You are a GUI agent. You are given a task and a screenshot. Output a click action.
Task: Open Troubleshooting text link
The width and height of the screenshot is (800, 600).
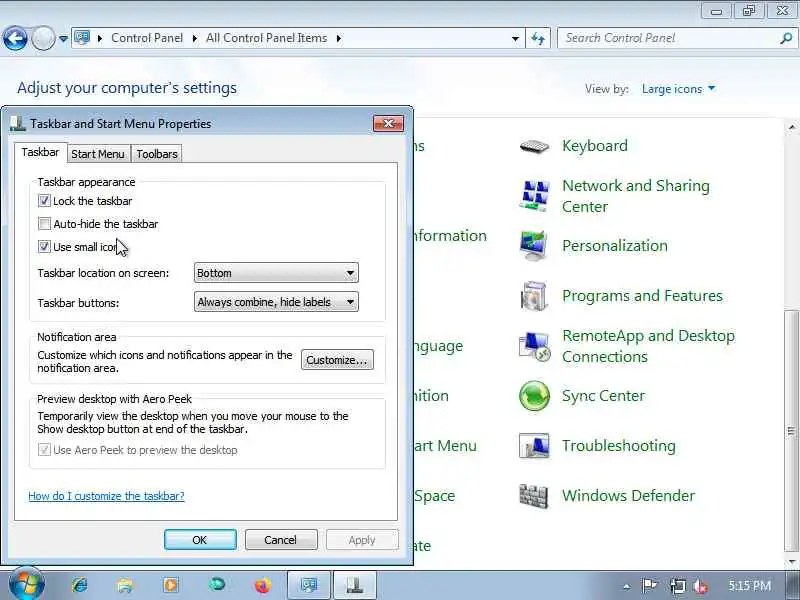619,446
